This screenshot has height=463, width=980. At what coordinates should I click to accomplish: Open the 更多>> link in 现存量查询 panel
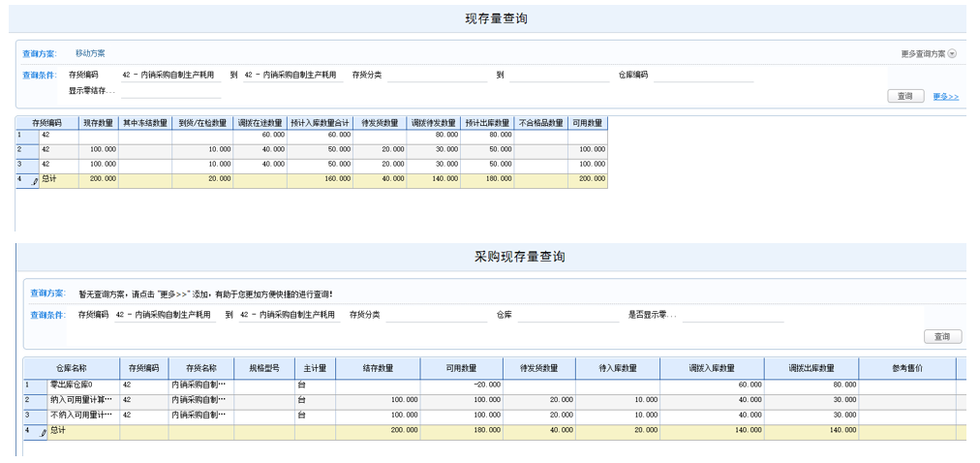click(x=946, y=96)
